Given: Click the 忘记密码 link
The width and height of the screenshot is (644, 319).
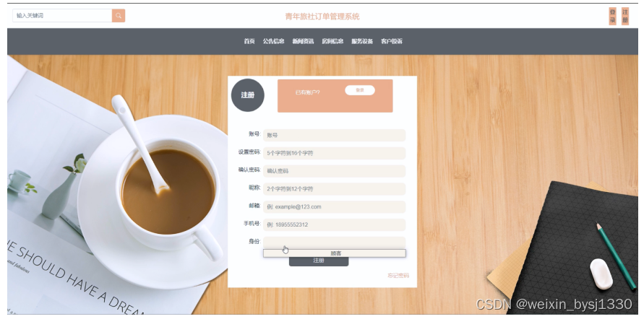Looking at the screenshot, I should click(x=398, y=276).
